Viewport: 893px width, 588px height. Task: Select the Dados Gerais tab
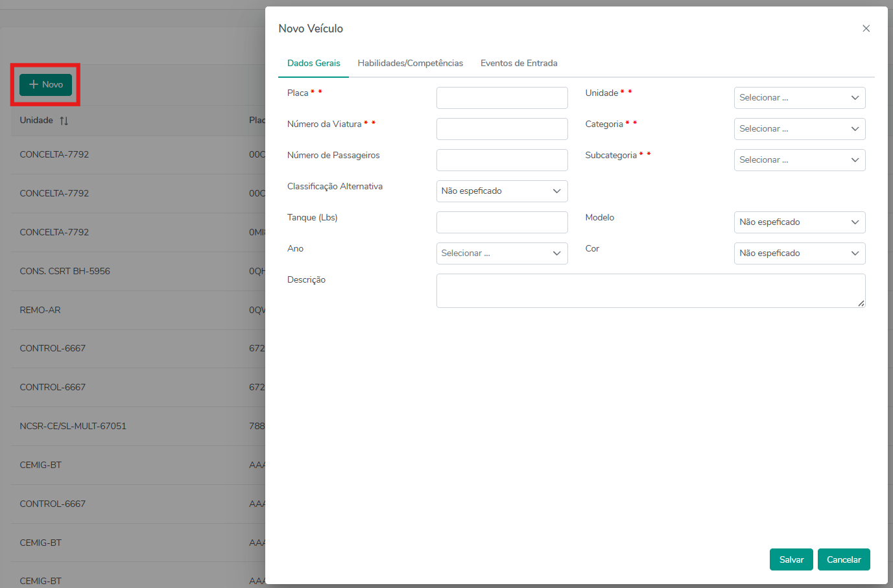pos(314,64)
